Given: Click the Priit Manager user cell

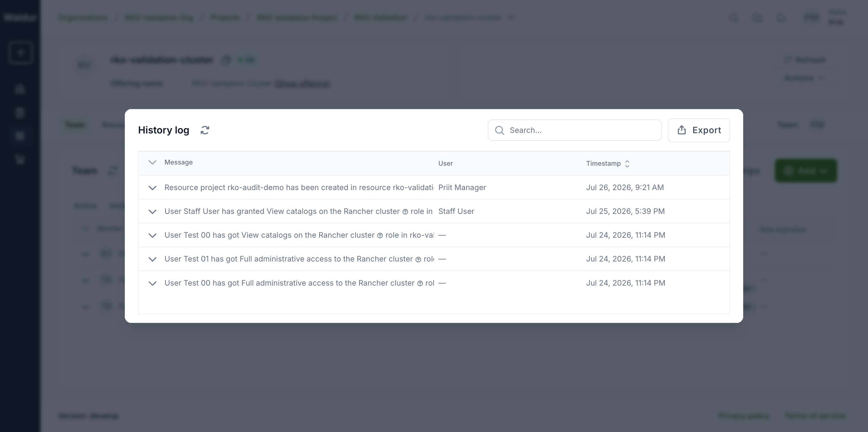Looking at the screenshot, I should pyautogui.click(x=462, y=188).
